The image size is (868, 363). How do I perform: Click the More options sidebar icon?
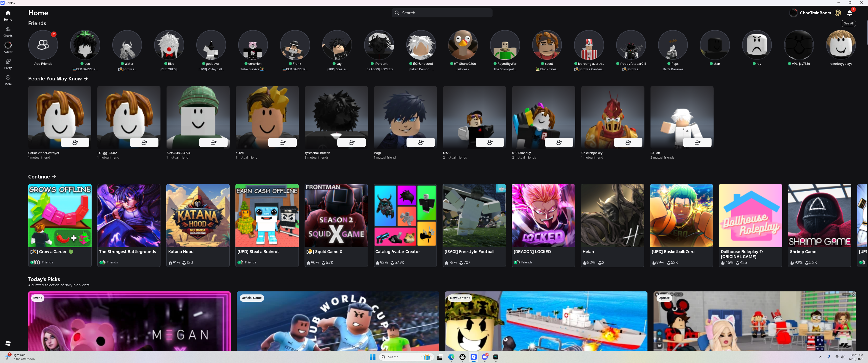(8, 79)
